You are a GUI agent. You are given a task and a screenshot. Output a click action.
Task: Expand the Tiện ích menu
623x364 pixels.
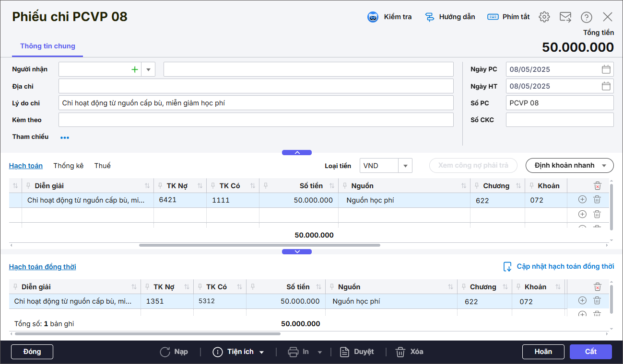click(239, 352)
